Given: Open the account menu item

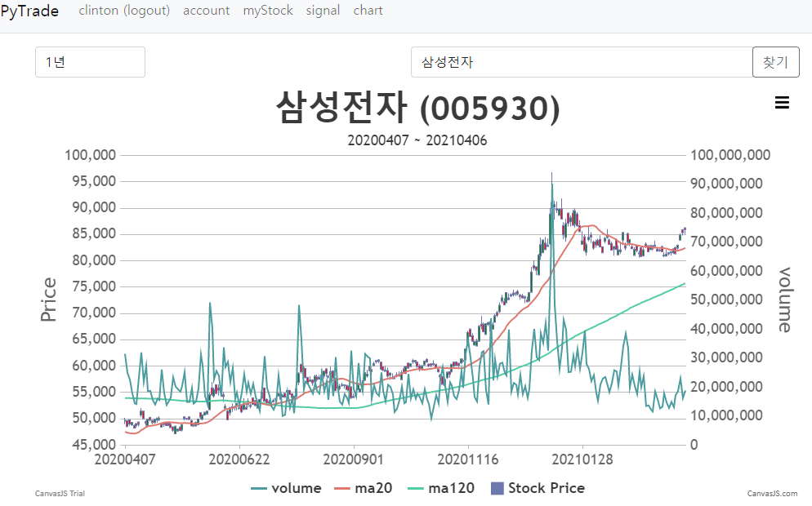Looking at the screenshot, I should click(207, 11).
